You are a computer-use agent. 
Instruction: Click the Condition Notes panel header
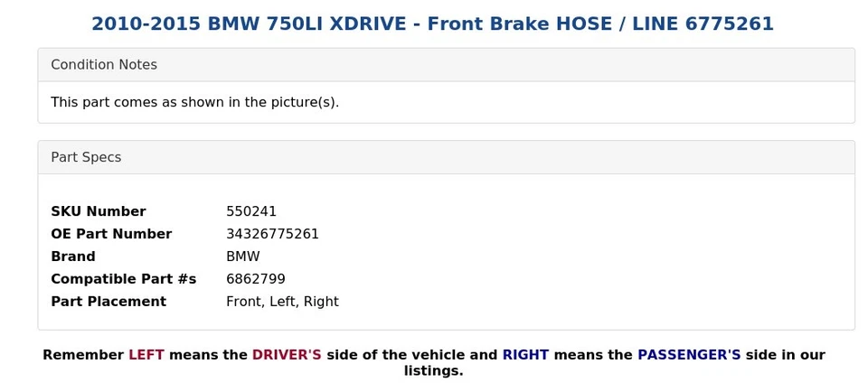pyautogui.click(x=104, y=65)
